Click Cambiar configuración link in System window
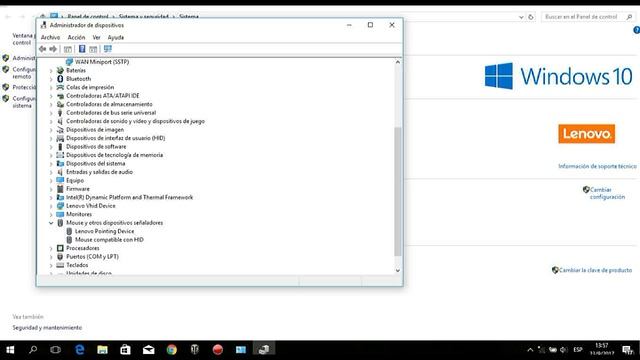The image size is (640, 360). (607, 193)
